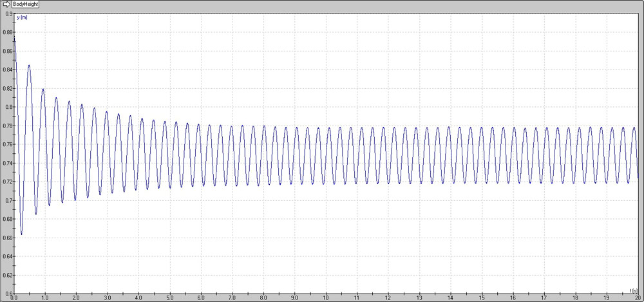Click the 5.0 time axis tick label
The width and height of the screenshot is (644, 302).
tap(169, 297)
